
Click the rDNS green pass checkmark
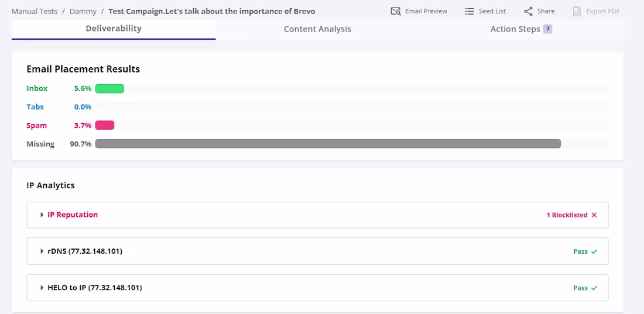pos(594,251)
